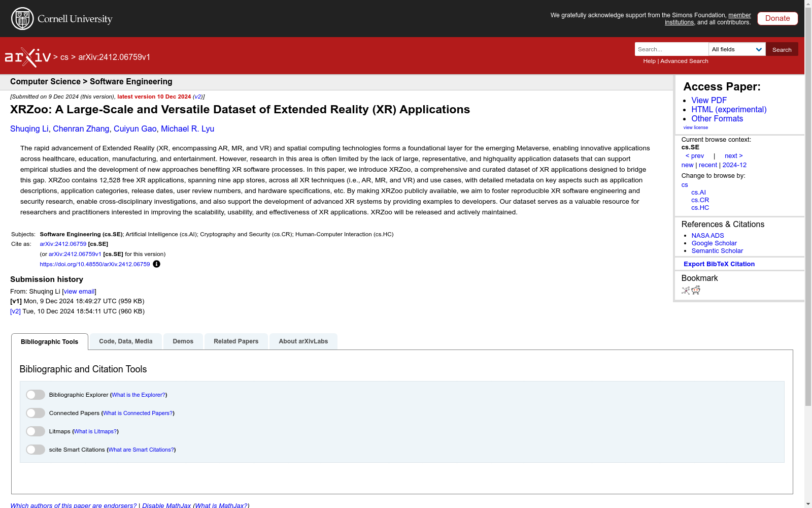Open the Advanced Search link
The width and height of the screenshot is (812, 508).
pos(684,61)
